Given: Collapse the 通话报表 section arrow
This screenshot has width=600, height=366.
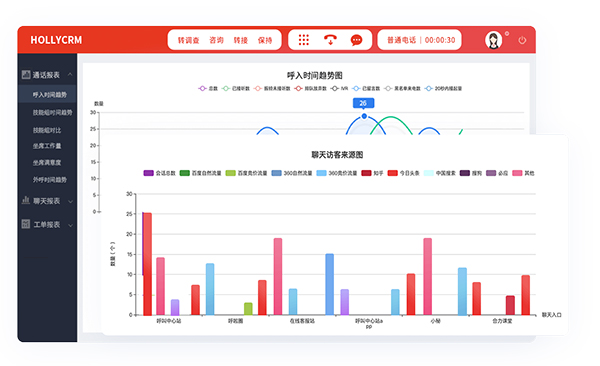Looking at the screenshot, I should tap(70, 74).
